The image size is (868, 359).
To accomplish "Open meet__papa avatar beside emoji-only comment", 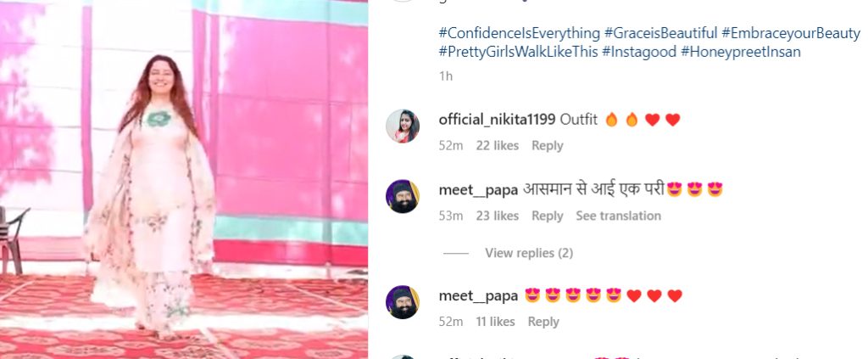I will click(x=403, y=302).
